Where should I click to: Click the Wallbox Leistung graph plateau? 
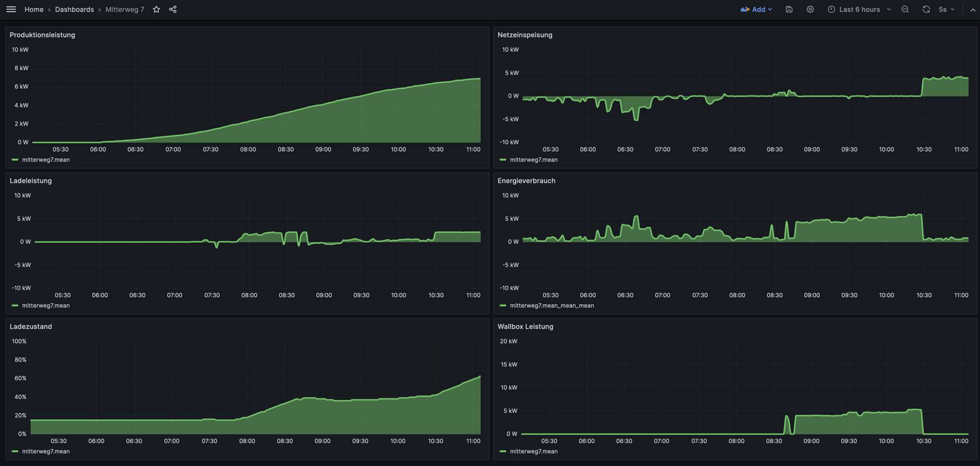(x=858, y=422)
